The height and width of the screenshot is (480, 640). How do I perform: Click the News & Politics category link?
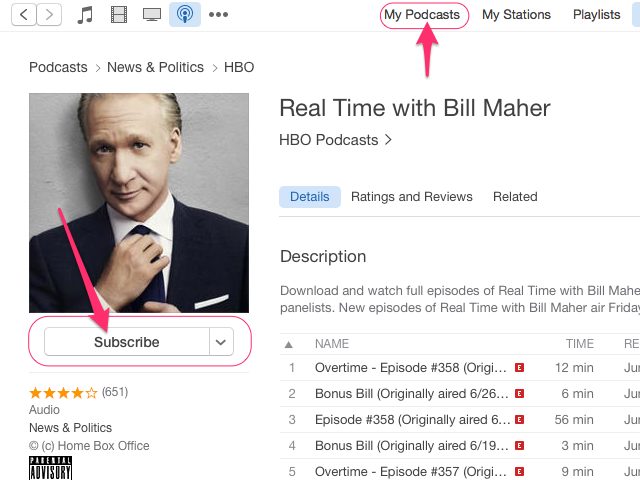click(x=70, y=428)
